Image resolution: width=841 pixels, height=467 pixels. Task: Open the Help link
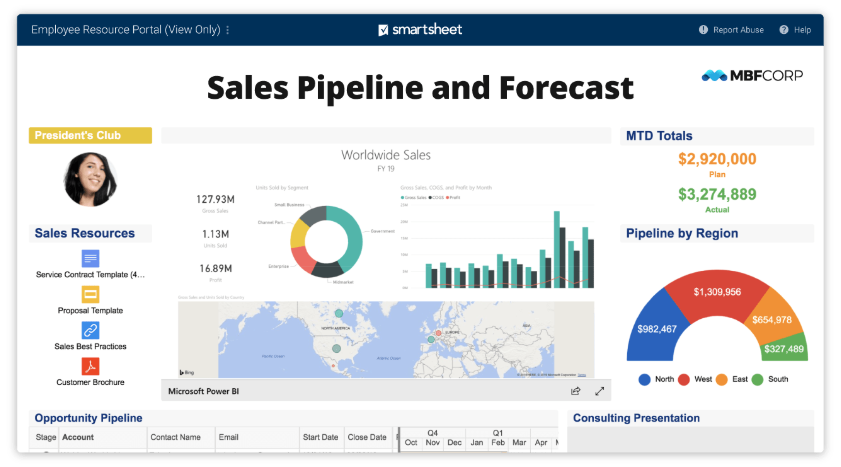coord(802,30)
